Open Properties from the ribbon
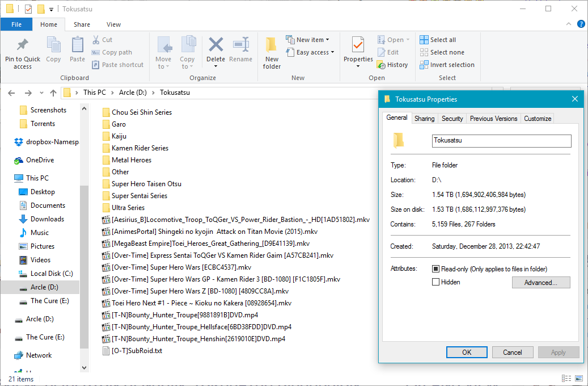Viewport: 588px width, 386px height. coord(358,45)
